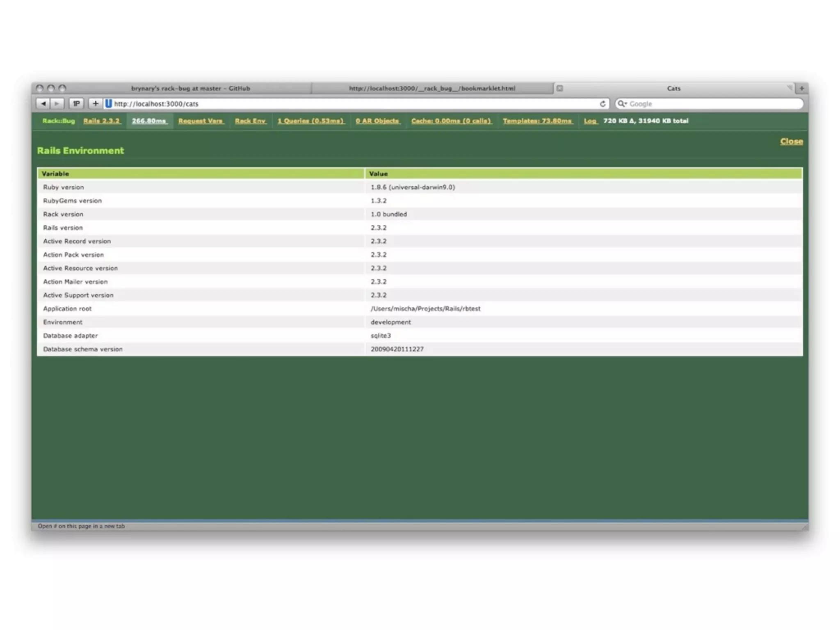Open the Request Vars panel

201,121
